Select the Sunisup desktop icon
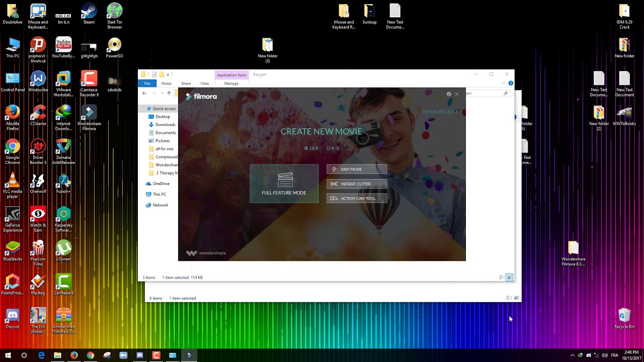The image size is (644, 362). coord(369,14)
